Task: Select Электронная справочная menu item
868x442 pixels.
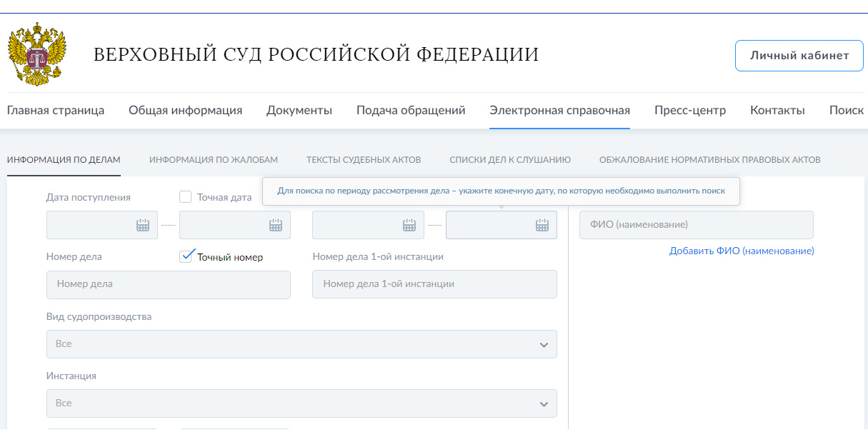Action: [559, 110]
